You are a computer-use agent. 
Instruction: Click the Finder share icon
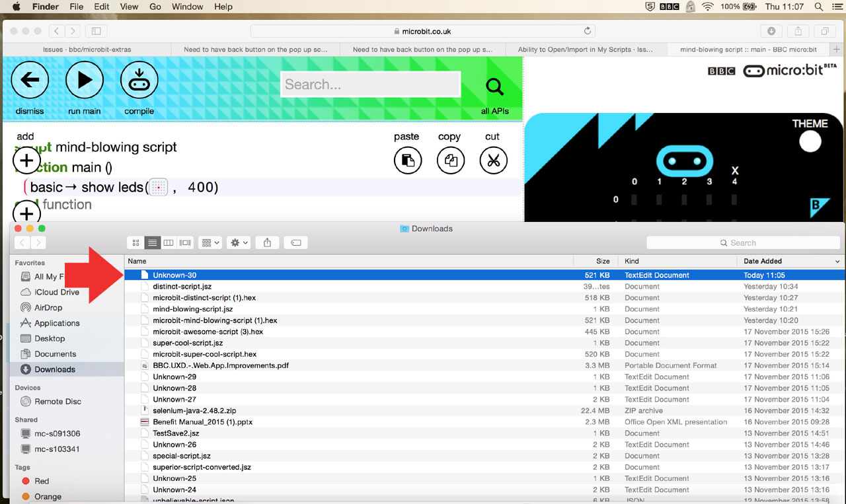click(267, 243)
